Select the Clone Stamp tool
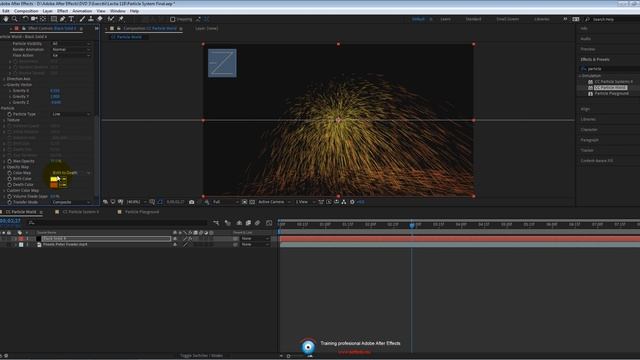Viewport: 640px width, 360px height. tap(91, 19)
